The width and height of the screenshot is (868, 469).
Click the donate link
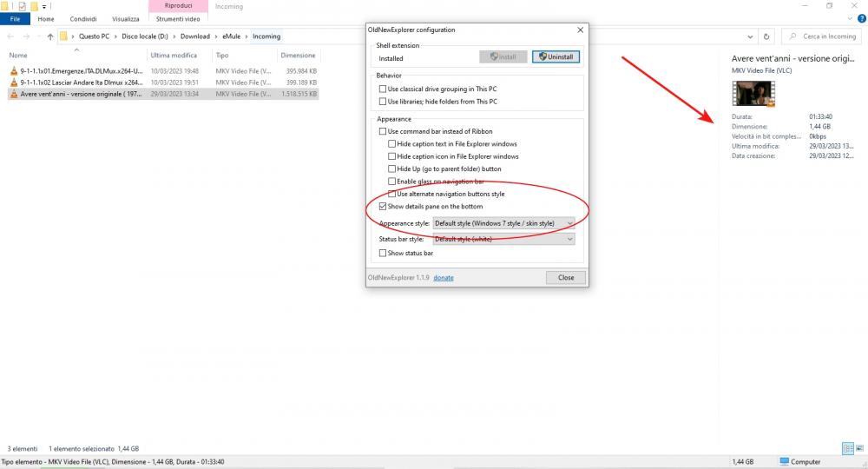[x=444, y=278]
